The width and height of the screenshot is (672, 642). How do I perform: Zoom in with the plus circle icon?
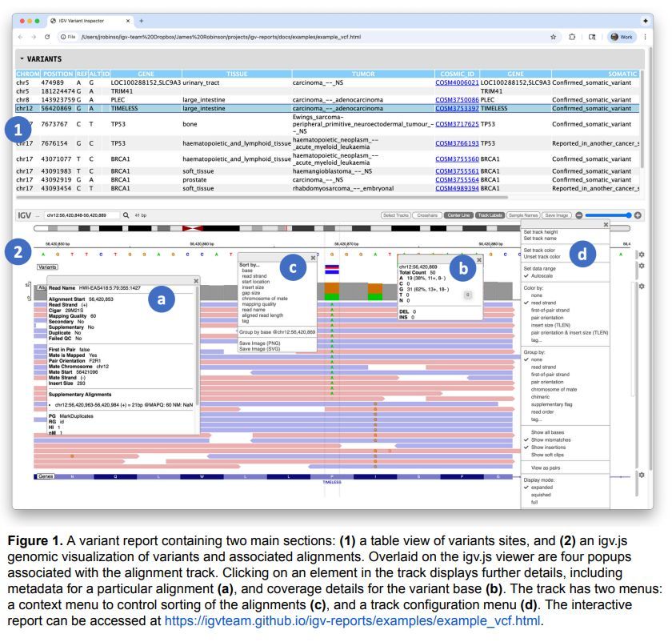(638, 215)
